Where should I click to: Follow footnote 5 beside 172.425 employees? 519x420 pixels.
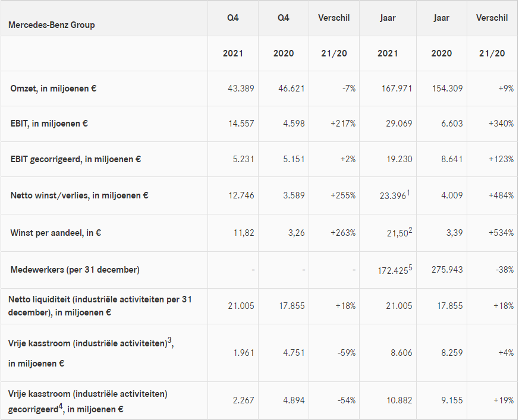tap(409, 266)
